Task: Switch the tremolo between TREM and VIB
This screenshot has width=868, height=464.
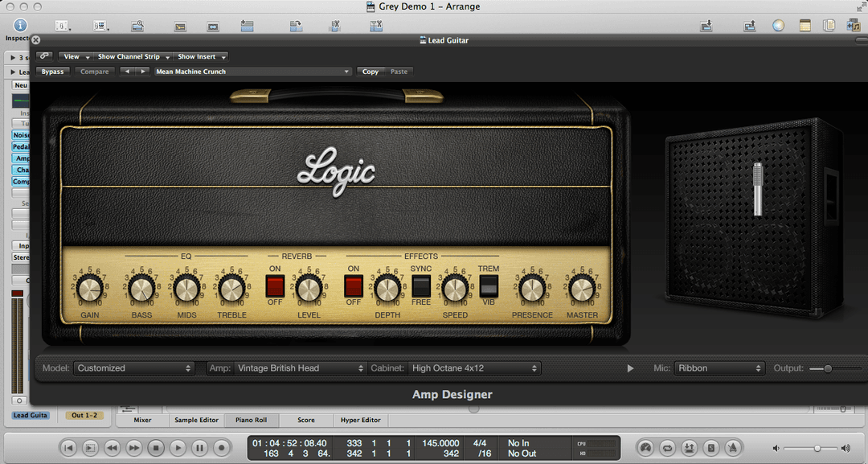Action: click(x=489, y=285)
